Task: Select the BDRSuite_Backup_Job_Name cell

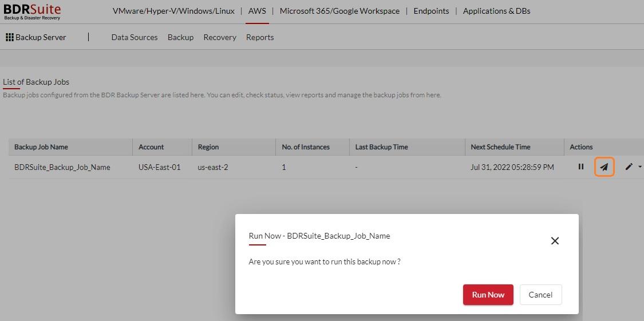Action: [x=62, y=168]
